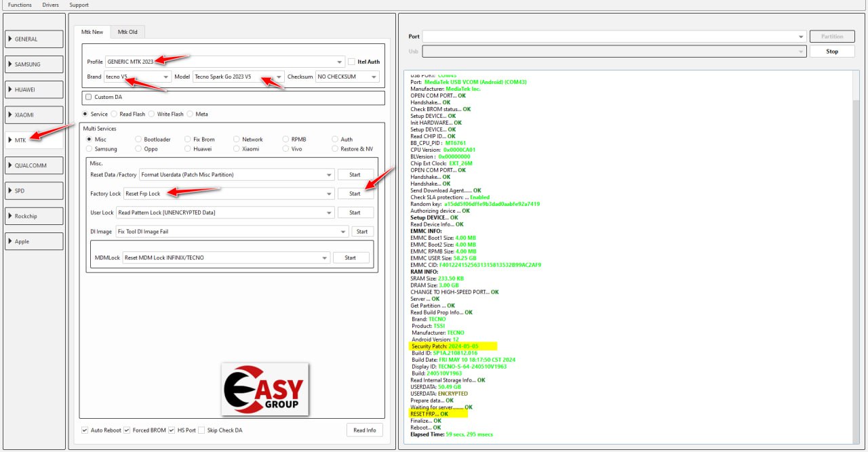Expand the Profile GENERIC MTK 2023 dropdown
Viewport: 868px width, 452px height.
[x=224, y=62]
